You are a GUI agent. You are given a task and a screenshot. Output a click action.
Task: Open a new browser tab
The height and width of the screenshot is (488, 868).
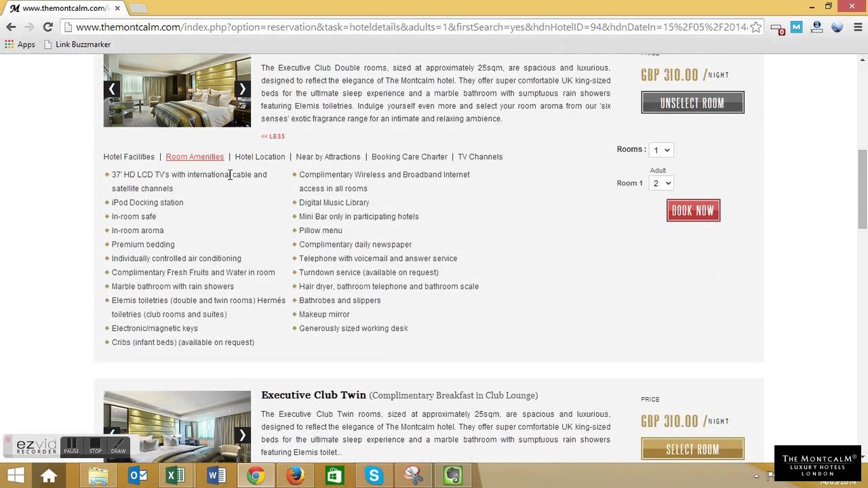click(138, 8)
